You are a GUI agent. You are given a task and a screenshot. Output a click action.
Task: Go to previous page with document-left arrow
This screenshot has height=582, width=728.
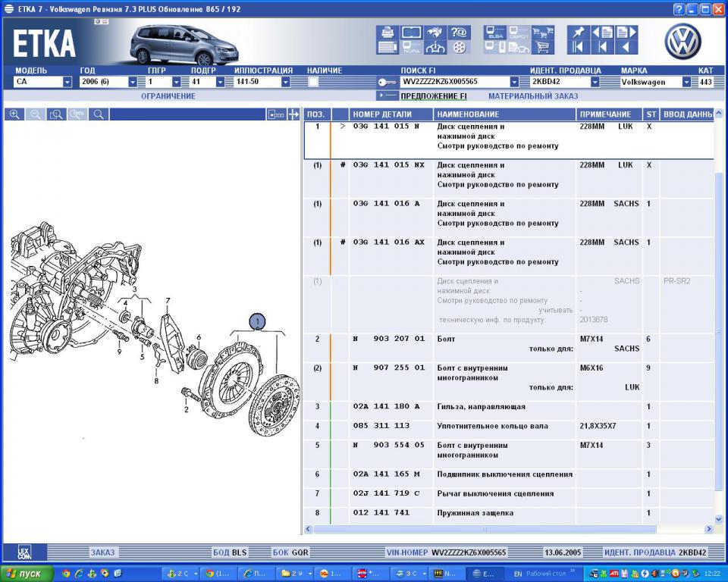point(602,33)
